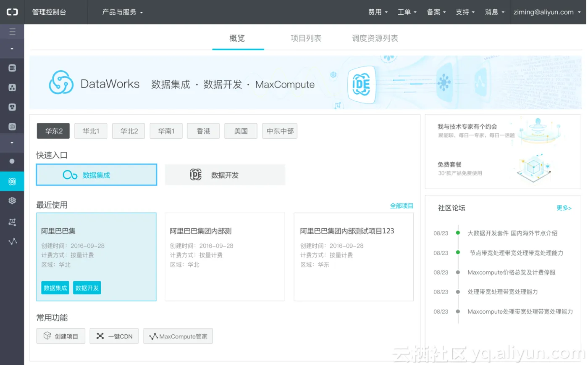
Task: Click the DataWorks logo in banner
Action: point(61,82)
